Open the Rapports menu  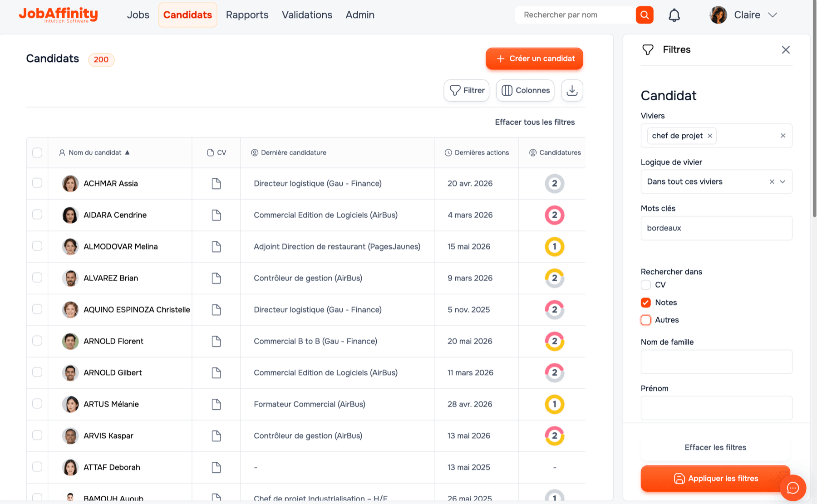[x=247, y=15]
